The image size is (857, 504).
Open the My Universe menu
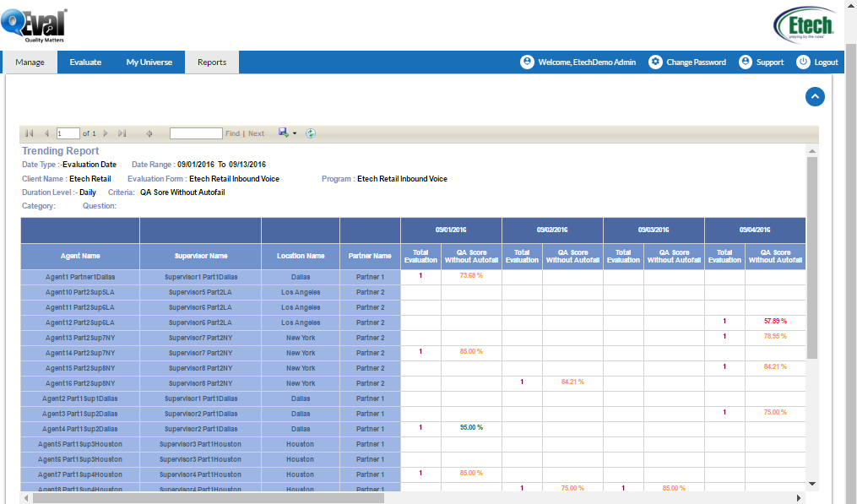(x=149, y=62)
